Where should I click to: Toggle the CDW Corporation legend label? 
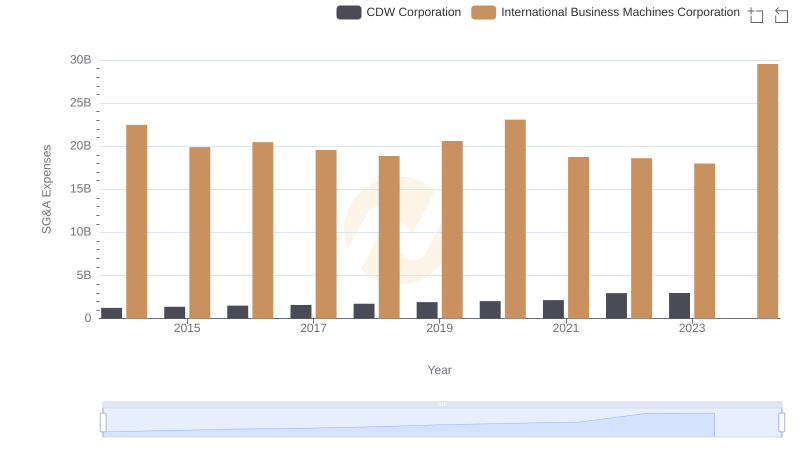tap(413, 12)
